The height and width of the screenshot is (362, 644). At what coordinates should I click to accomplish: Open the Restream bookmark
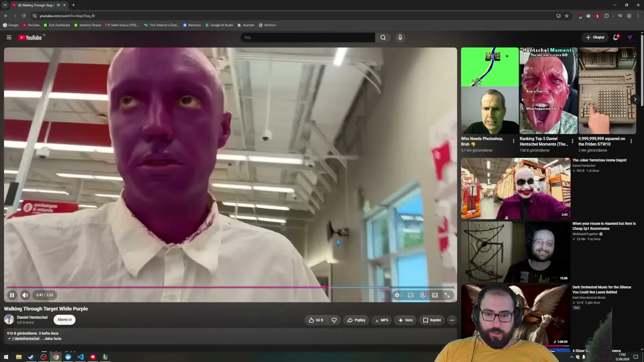pyautogui.click(x=192, y=25)
